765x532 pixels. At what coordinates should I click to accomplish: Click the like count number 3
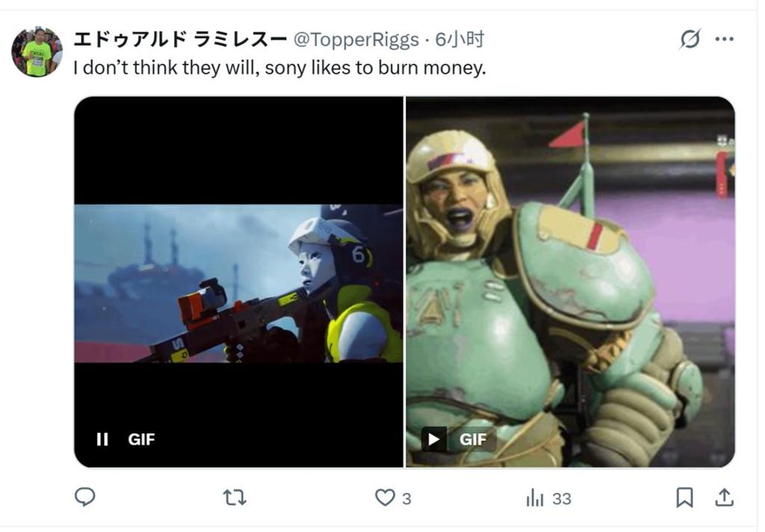(406, 499)
